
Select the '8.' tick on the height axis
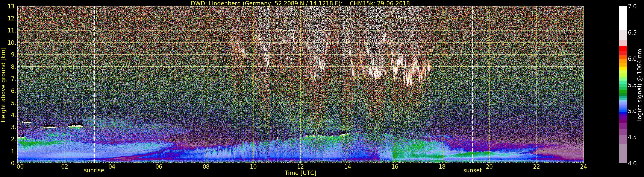tap(14, 67)
